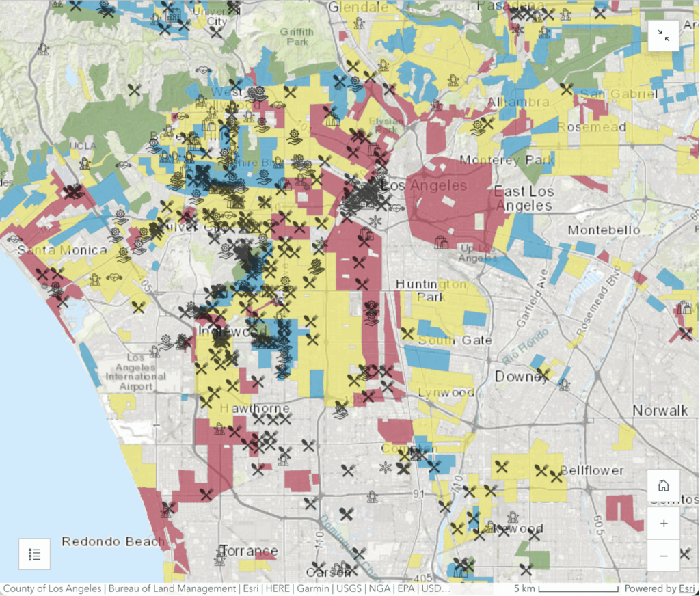Viewport: 700px width, 596px height.
Task: Click the UCLA label
Action: (83, 146)
